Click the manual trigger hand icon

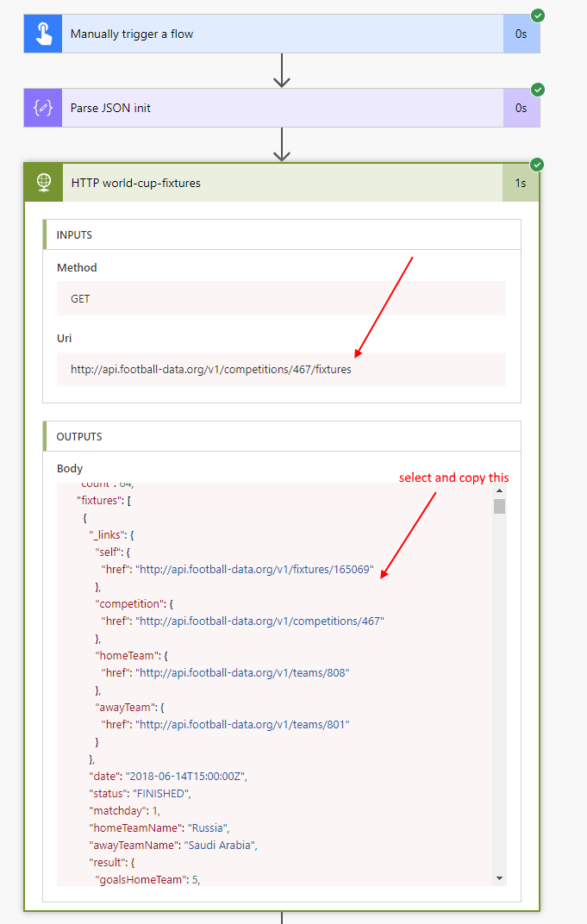coord(43,34)
